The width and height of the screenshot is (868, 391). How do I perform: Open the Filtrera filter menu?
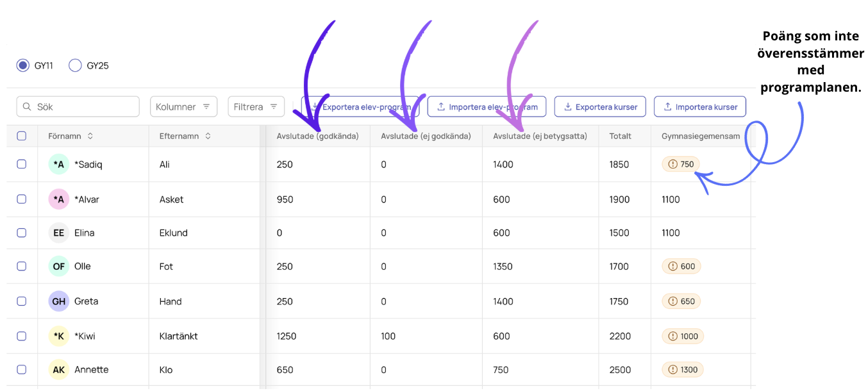point(256,106)
